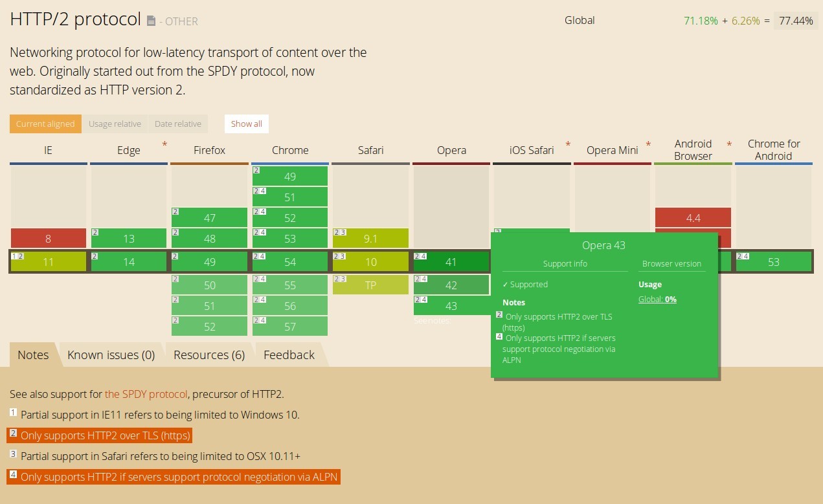823x504 pixels.
Task: Open the SPDY protocol link
Action: [x=147, y=394]
